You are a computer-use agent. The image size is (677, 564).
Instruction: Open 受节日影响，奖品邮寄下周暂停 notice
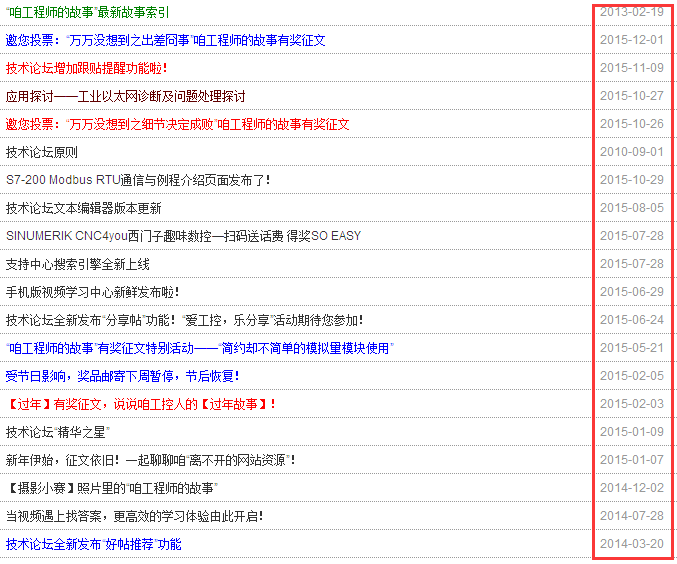123,376
